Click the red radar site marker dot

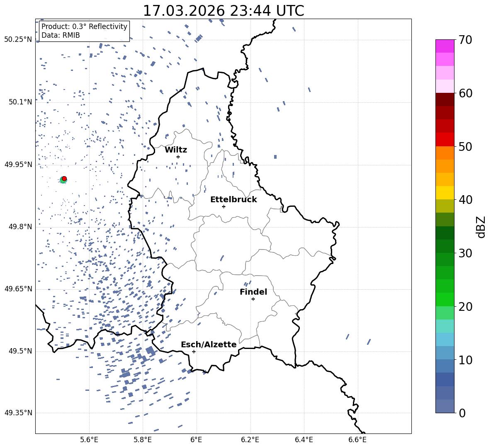[x=64, y=179]
